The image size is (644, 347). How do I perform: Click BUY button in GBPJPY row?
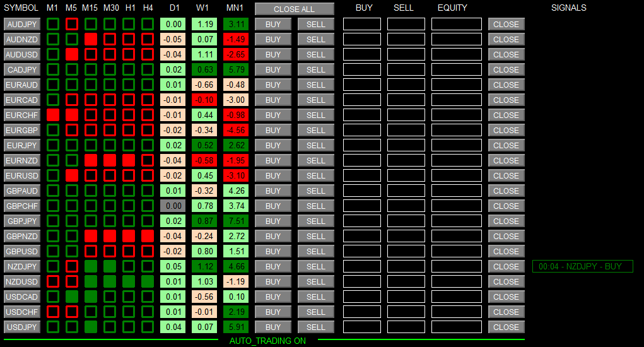tap(273, 221)
